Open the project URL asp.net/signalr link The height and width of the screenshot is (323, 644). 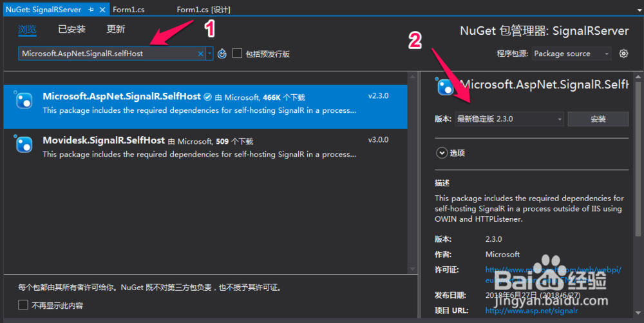(x=531, y=311)
